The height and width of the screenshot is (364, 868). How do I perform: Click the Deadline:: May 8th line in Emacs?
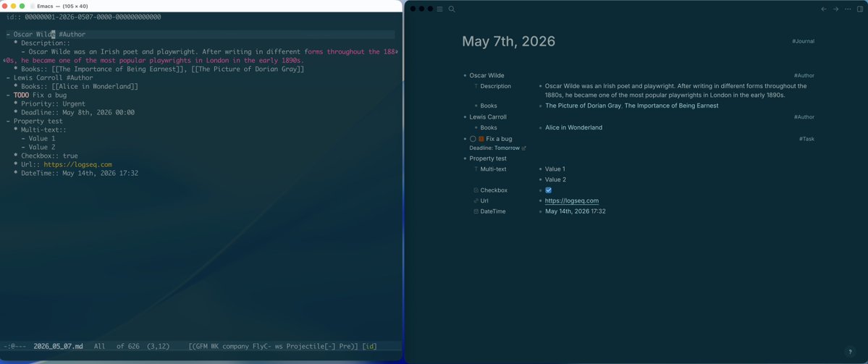(74, 112)
